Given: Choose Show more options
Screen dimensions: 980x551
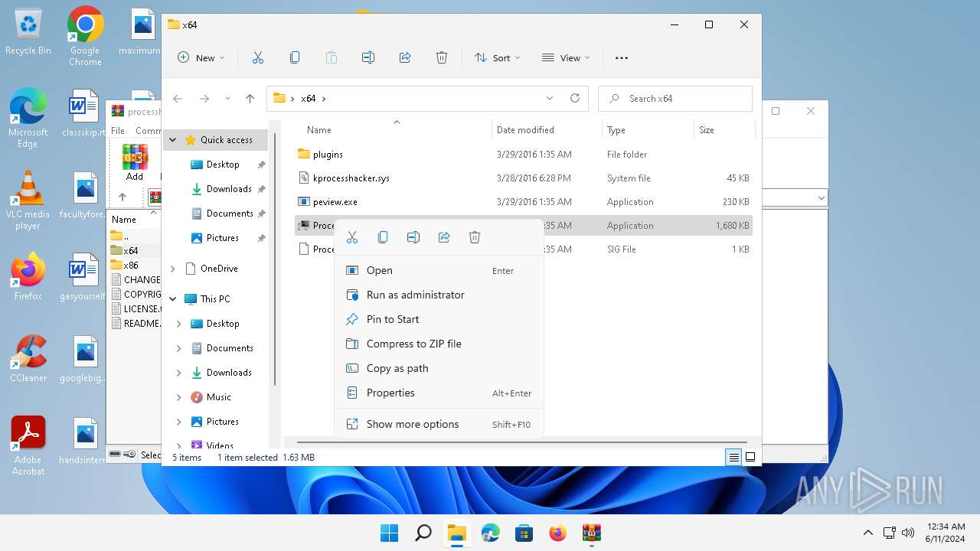Looking at the screenshot, I should point(439,424).
